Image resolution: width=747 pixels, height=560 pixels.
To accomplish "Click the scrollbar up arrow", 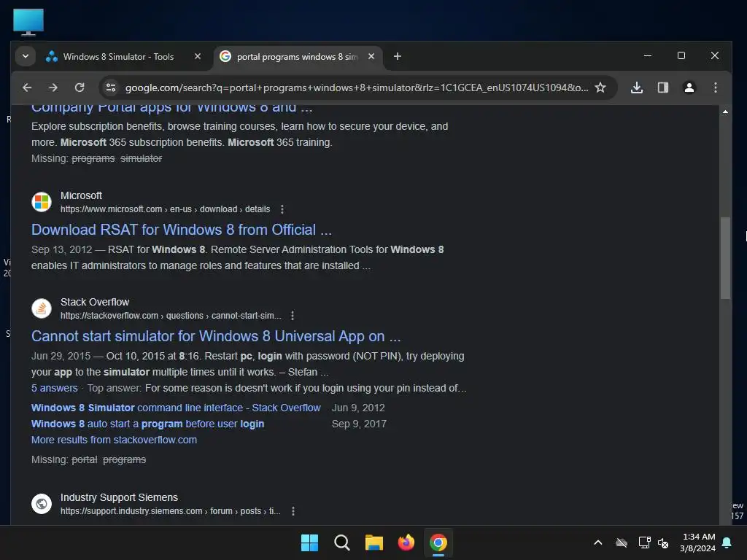I will pos(725,112).
